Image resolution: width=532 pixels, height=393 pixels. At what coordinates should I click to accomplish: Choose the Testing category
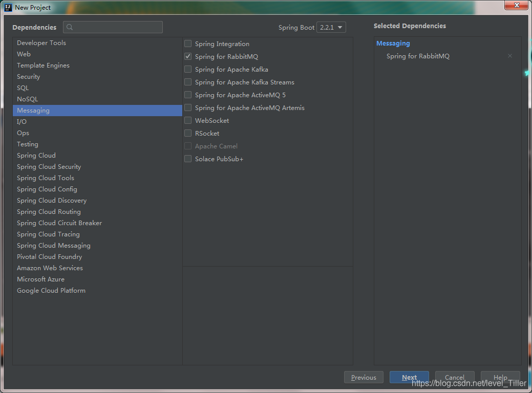pos(97,144)
